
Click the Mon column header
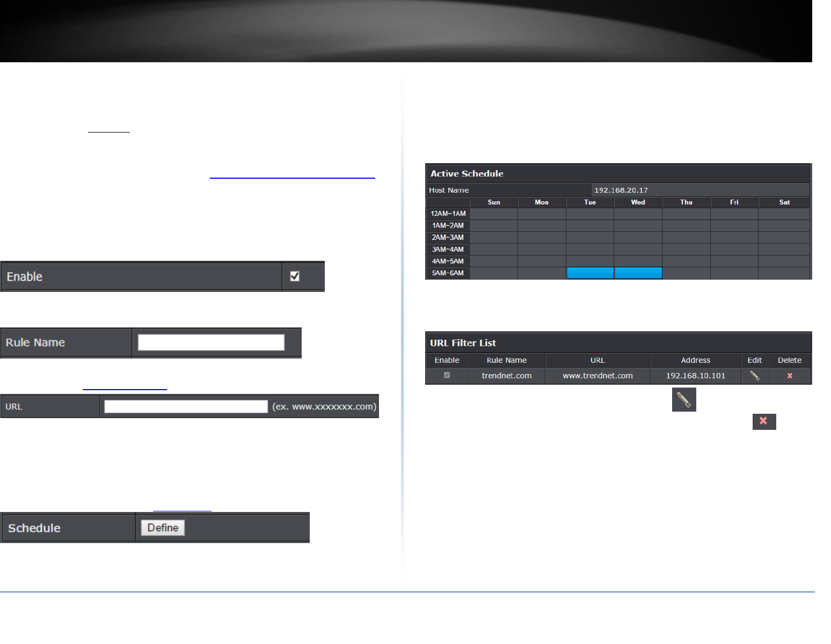(x=542, y=202)
